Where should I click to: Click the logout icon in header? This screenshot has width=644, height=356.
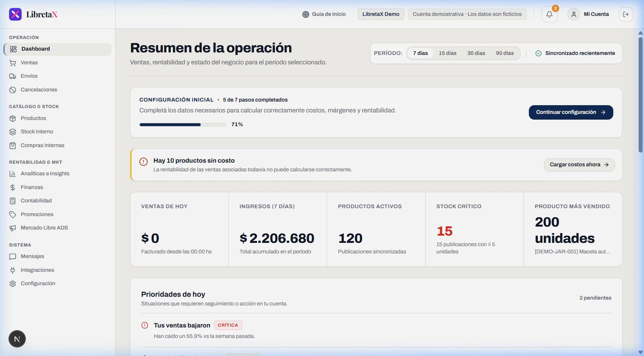(x=626, y=14)
